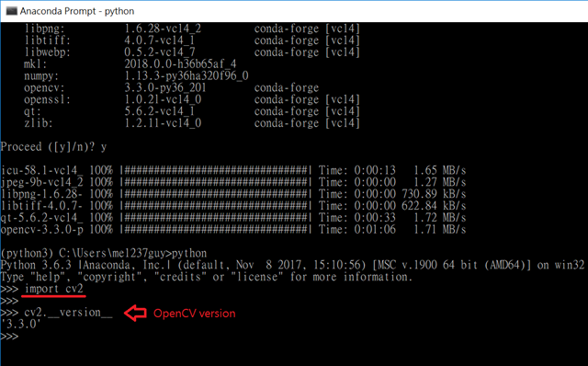Select version text '1.0.2l-vc14_0'
The image size is (588, 366).
pyautogui.click(x=163, y=99)
